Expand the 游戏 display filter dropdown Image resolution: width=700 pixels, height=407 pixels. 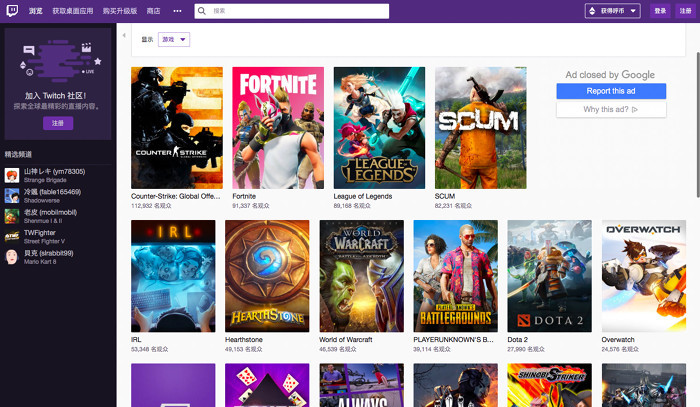pyautogui.click(x=174, y=39)
